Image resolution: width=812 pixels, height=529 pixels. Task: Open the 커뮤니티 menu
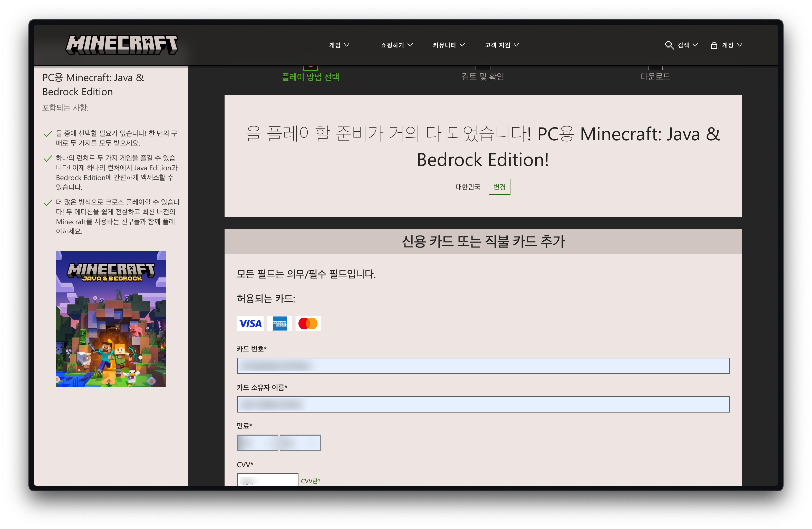click(x=449, y=45)
